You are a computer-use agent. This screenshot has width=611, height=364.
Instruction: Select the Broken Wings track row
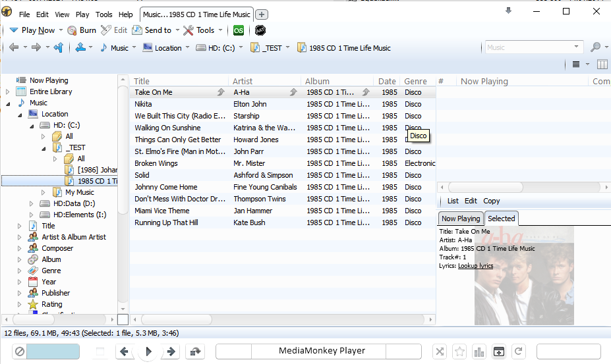(156, 163)
